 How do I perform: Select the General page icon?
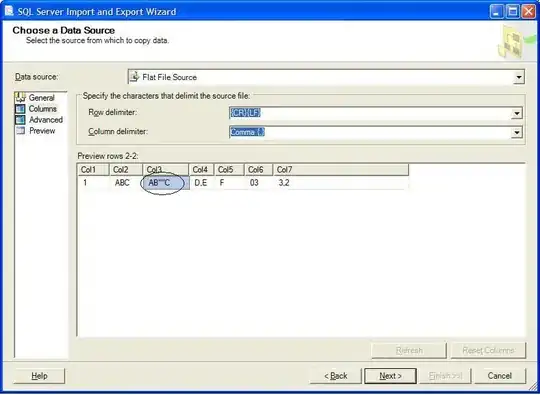tap(21, 97)
